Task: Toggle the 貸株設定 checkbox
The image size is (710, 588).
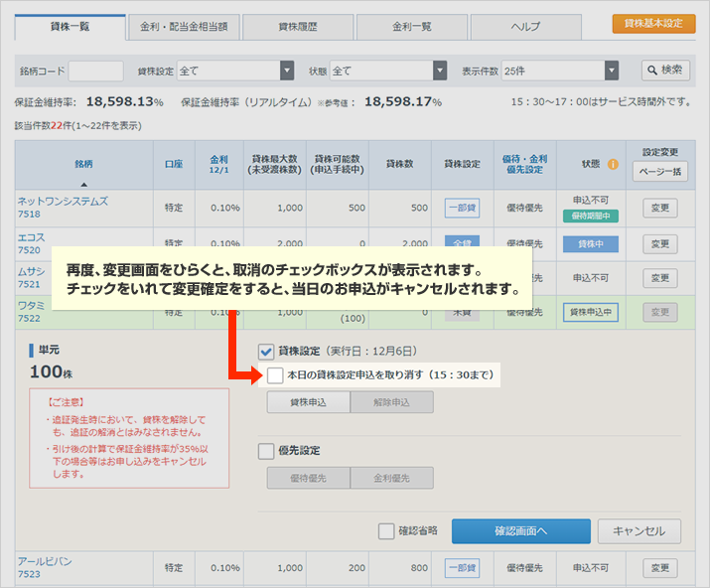Action: point(266,352)
